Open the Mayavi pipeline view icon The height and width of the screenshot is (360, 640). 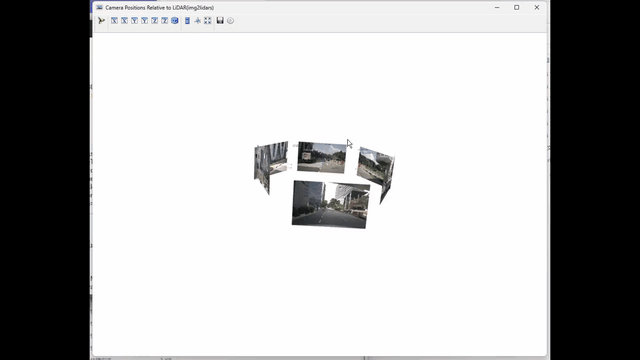point(102,20)
